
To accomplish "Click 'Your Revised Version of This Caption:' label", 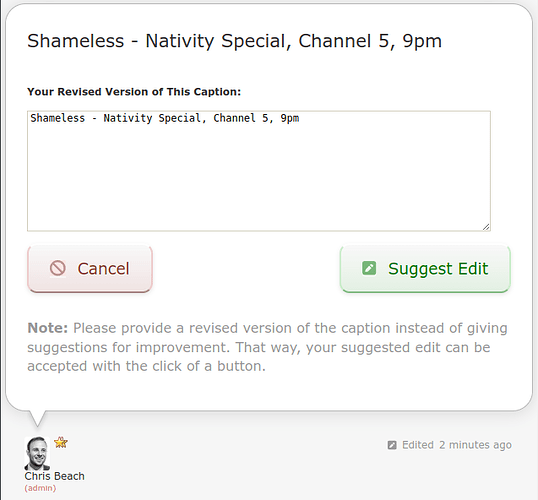I will coord(134,92).
